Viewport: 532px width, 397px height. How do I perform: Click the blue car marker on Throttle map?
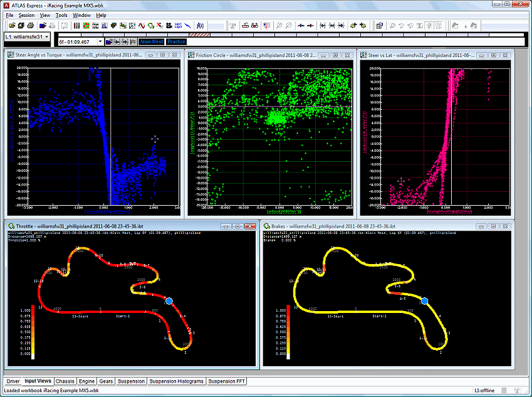pos(168,301)
